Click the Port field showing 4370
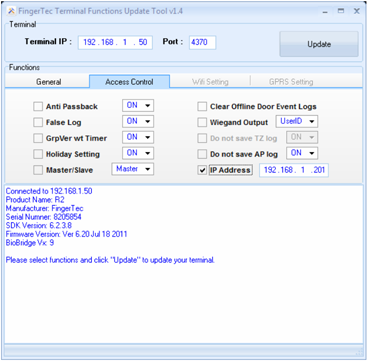Image resolution: width=368 pixels, height=361 pixels. [x=203, y=43]
